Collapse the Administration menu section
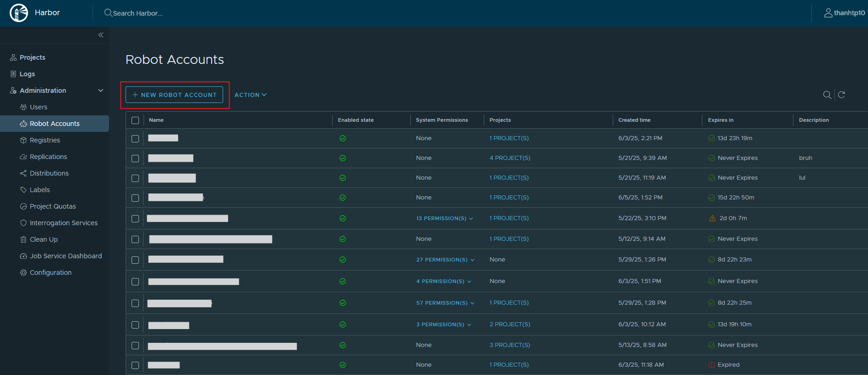The image size is (868, 375). tap(101, 91)
